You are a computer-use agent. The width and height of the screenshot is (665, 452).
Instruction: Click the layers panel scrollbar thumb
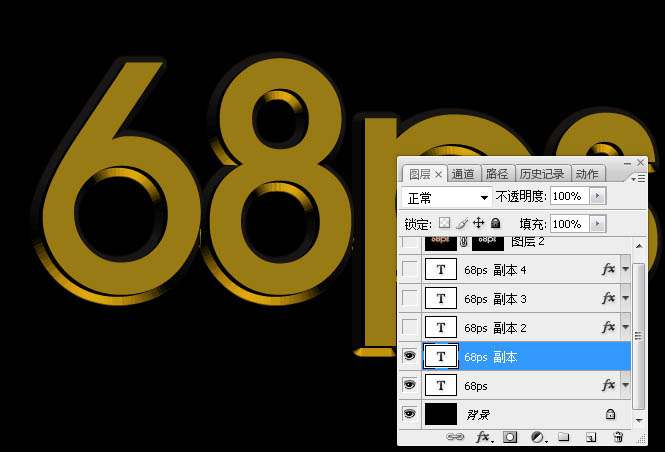[639, 336]
